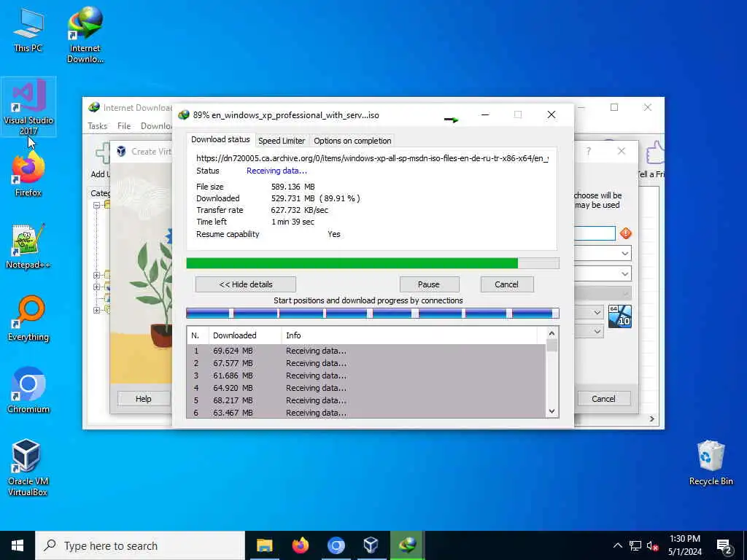This screenshot has height=560, width=747.
Task: Click the orange warning icon in VirtualBox dialog
Action: [x=625, y=233]
